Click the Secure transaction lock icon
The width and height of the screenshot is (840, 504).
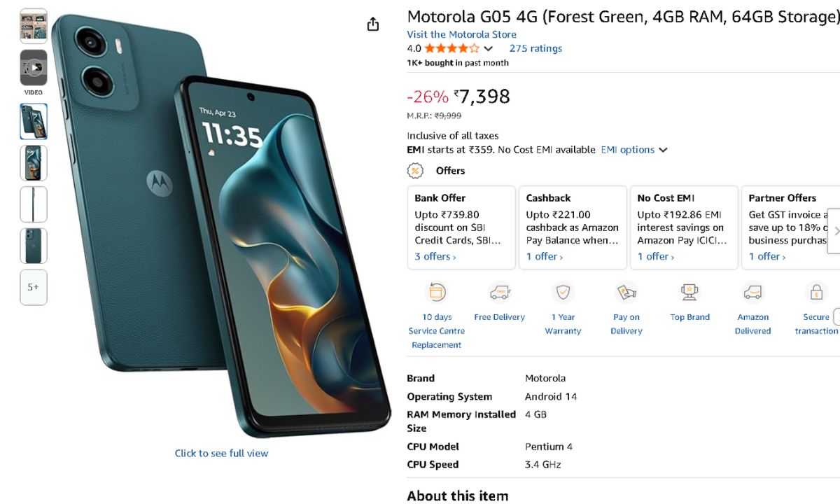click(815, 292)
